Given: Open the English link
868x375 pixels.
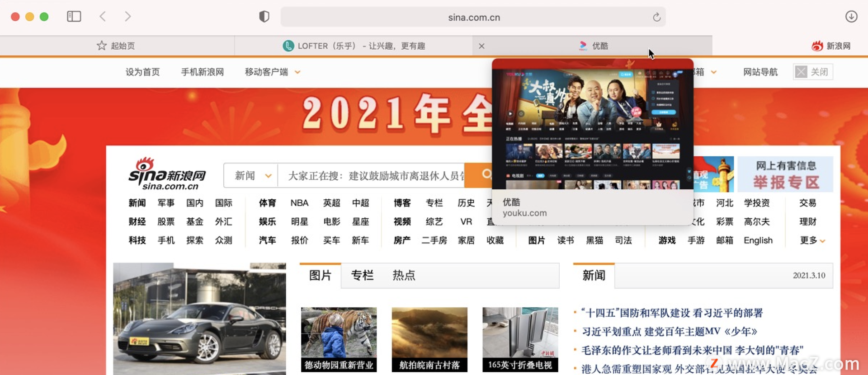Looking at the screenshot, I should tap(758, 240).
